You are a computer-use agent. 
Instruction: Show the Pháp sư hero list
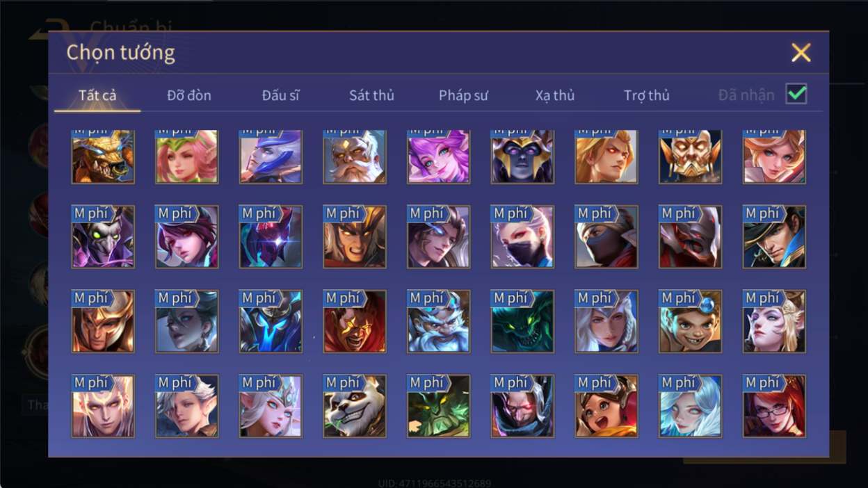click(x=463, y=95)
